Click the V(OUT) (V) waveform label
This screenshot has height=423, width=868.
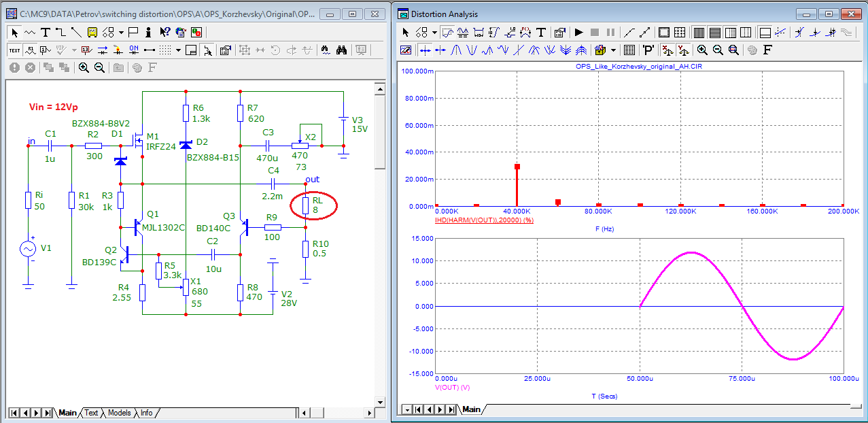pos(452,387)
